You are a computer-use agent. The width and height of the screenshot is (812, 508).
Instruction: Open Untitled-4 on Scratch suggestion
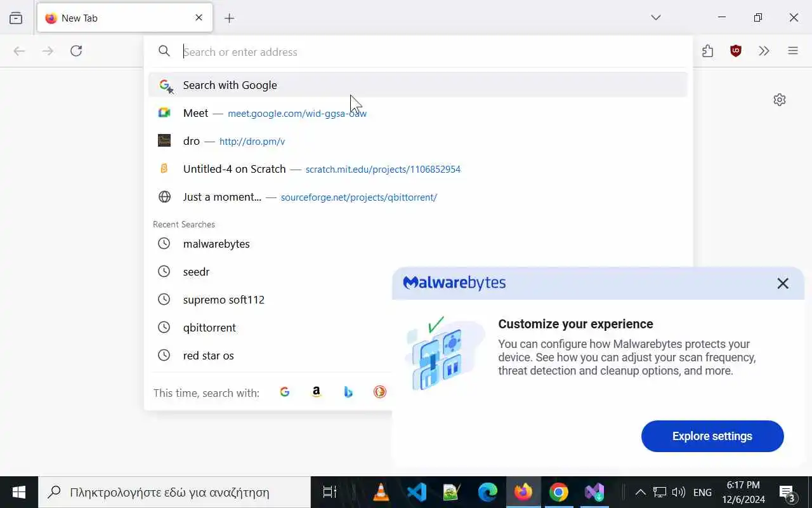(418, 169)
